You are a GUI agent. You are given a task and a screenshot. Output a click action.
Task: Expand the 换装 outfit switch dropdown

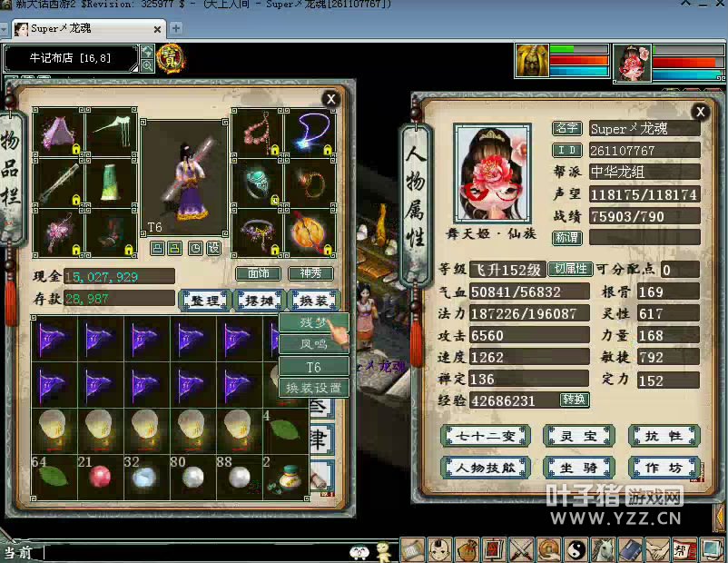(313, 300)
